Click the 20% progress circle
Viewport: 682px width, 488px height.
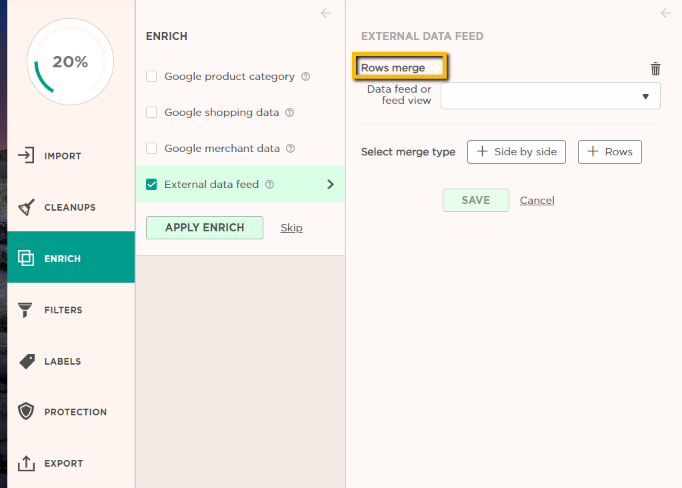pyautogui.click(x=70, y=62)
